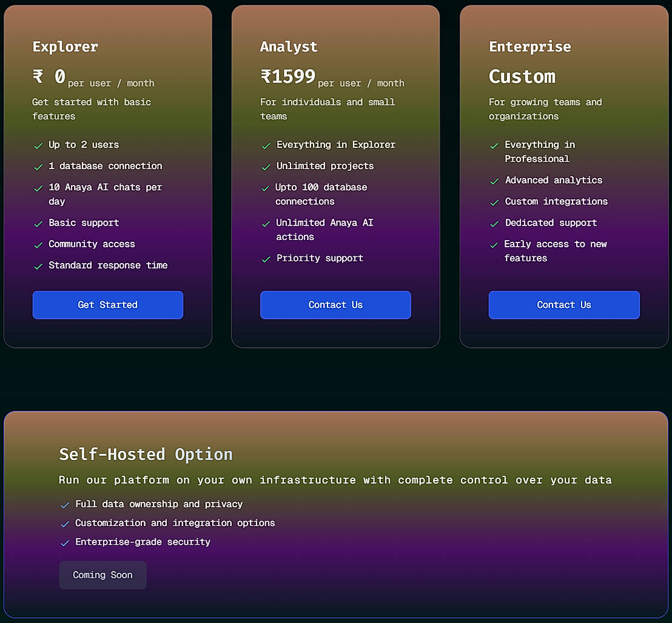Click the Self-Hosted Option heading

[x=146, y=455]
